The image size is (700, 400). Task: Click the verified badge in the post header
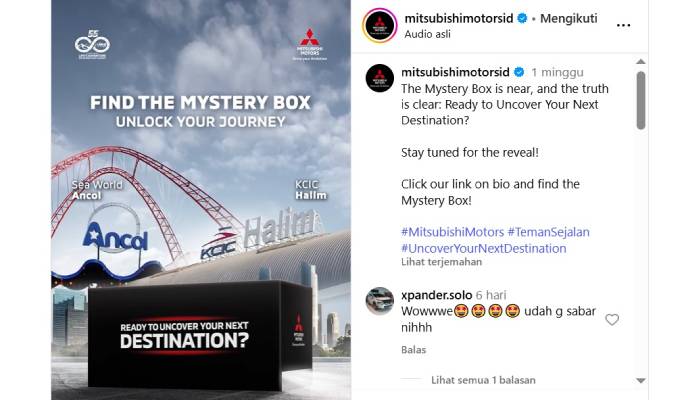point(522,18)
